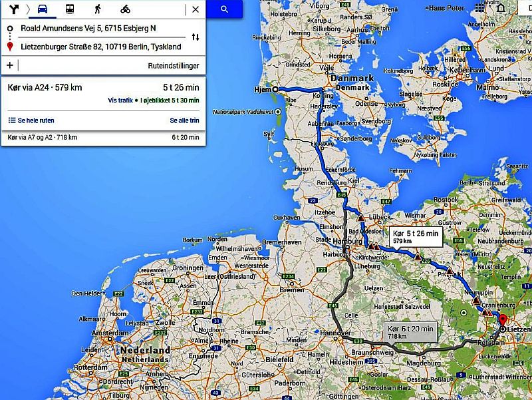Click the warning triangle near Lübeck
This screenshot has height=400, width=532.
[x=360, y=218]
